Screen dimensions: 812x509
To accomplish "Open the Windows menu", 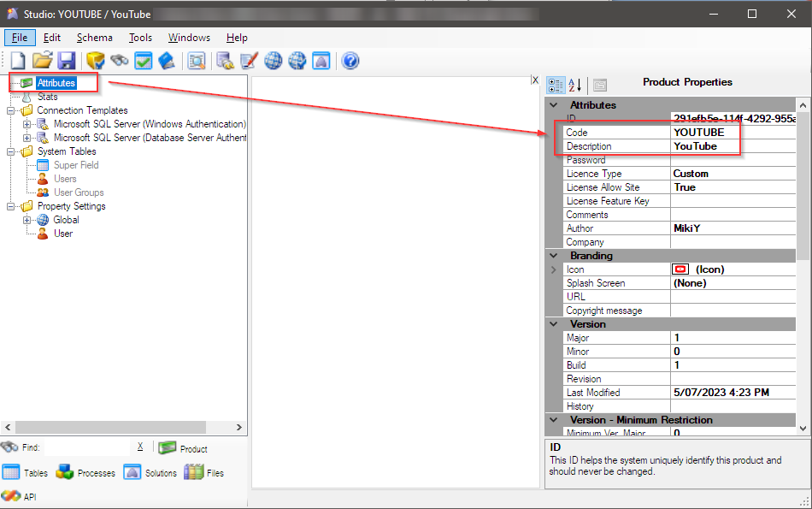I will pos(189,38).
